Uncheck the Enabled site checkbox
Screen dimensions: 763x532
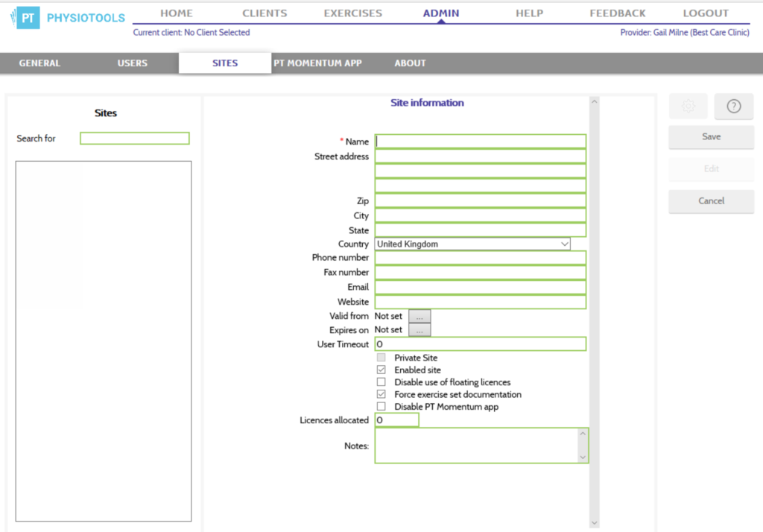point(381,370)
